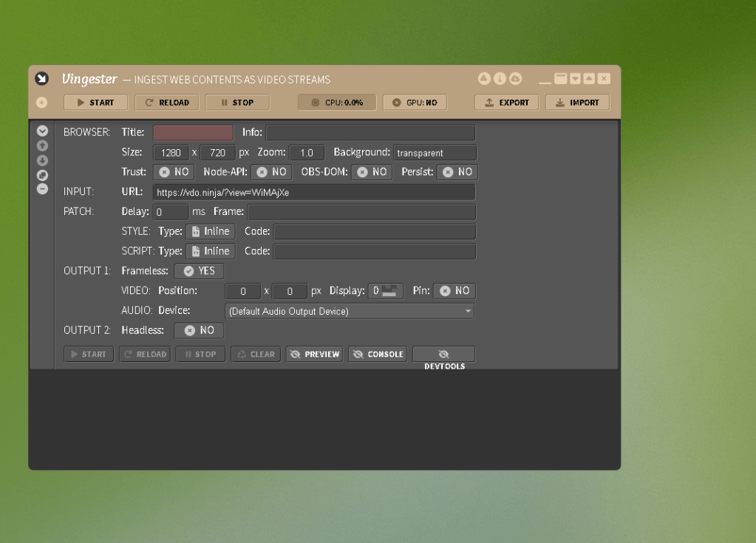Screen dimensions: 756x543
Task: Click the Vingester arrow logo icon
Action: click(x=42, y=78)
